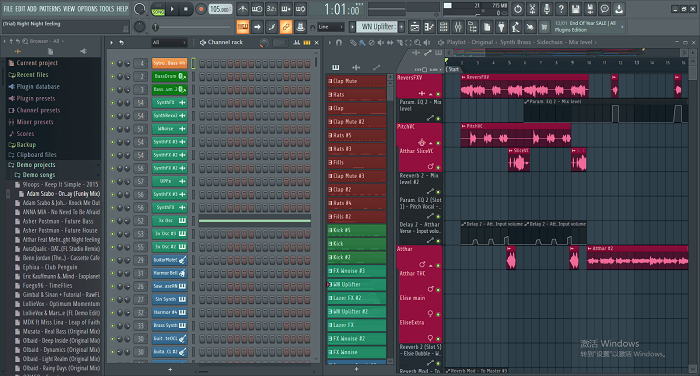The height and width of the screenshot is (376, 700).
Task: Mute the BassDrum channel green LED
Action: click(x=112, y=77)
